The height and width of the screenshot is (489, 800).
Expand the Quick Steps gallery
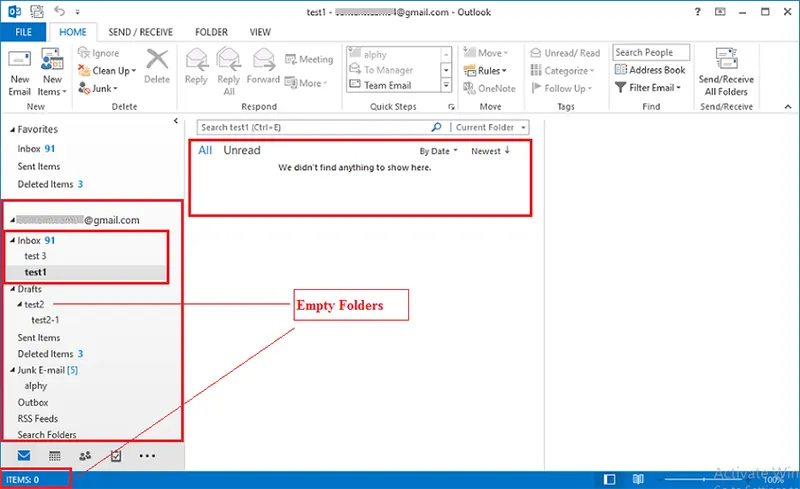[x=446, y=85]
